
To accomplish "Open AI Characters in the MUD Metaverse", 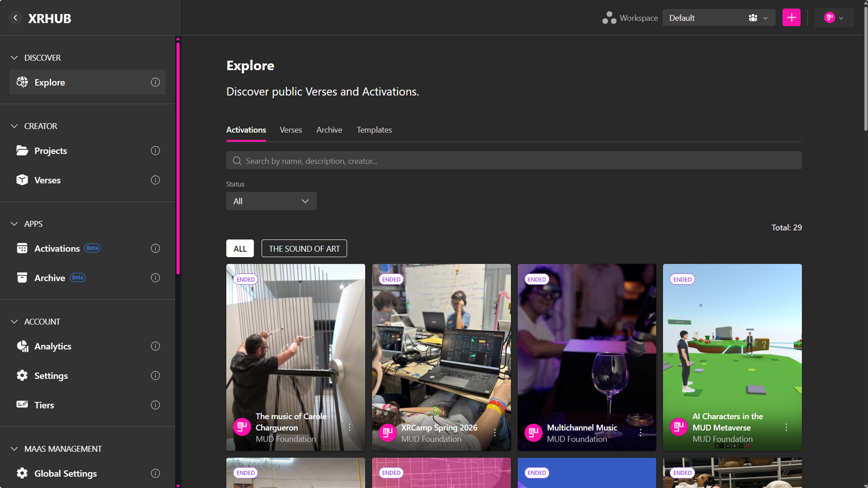I will (x=732, y=358).
